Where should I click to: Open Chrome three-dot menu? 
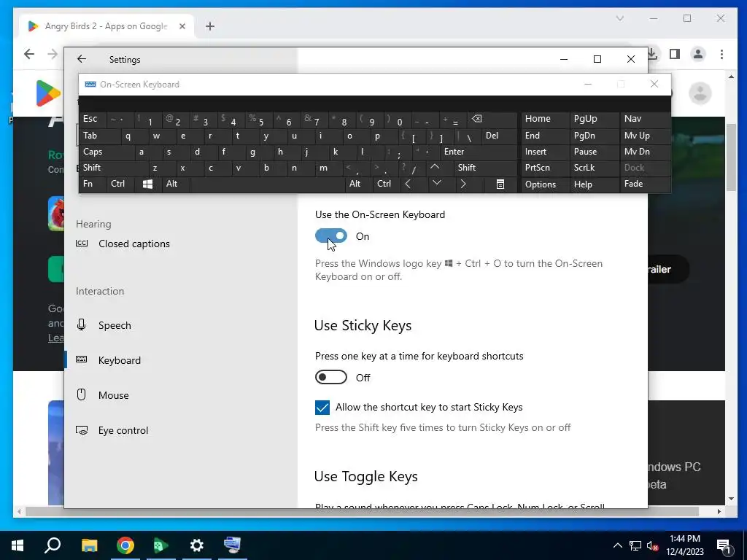(x=721, y=54)
